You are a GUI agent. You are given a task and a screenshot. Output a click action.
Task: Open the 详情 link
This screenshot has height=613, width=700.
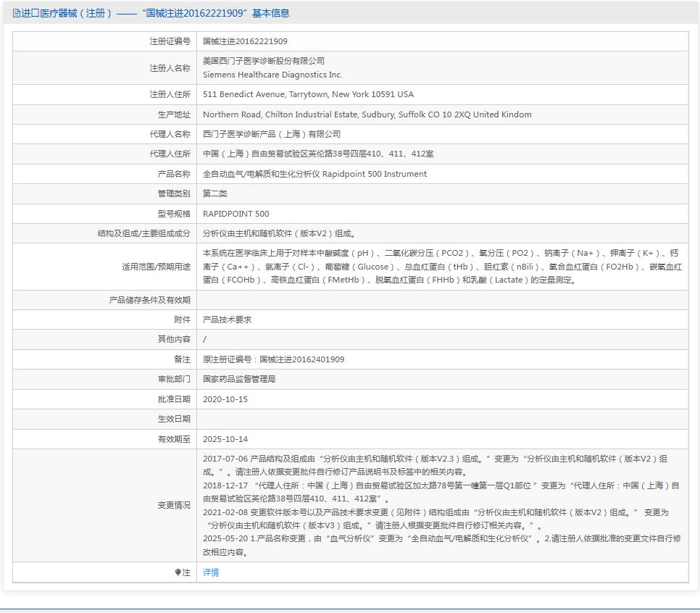click(x=211, y=572)
